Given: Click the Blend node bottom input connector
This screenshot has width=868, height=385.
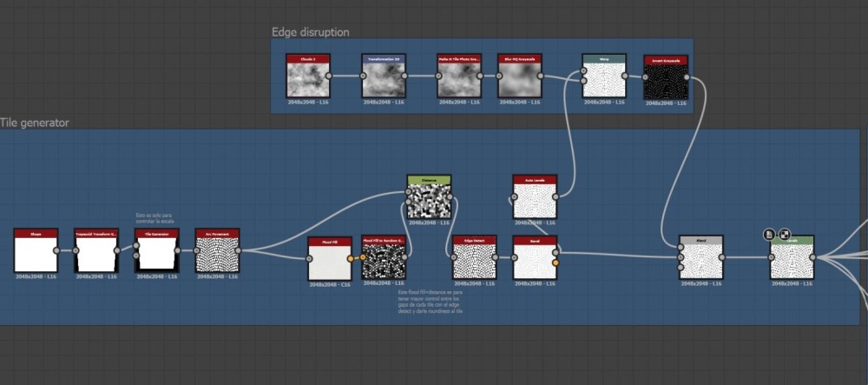Looking at the screenshot, I should 681,267.
